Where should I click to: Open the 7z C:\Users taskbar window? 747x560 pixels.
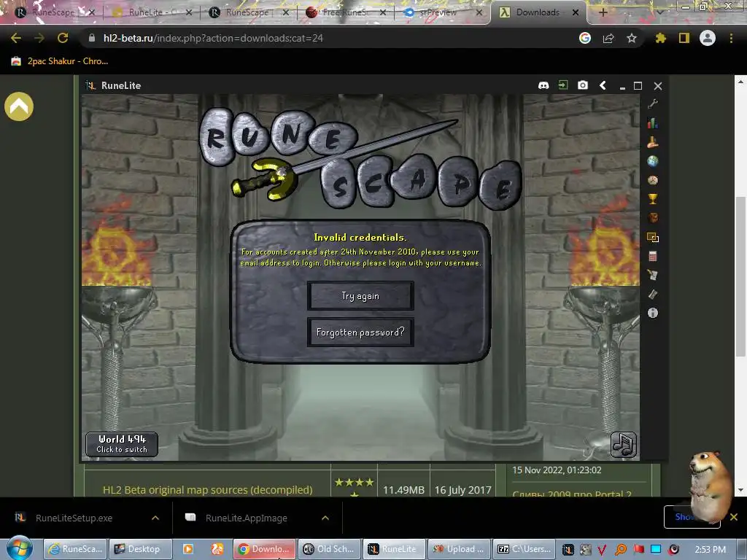pyautogui.click(x=523, y=549)
